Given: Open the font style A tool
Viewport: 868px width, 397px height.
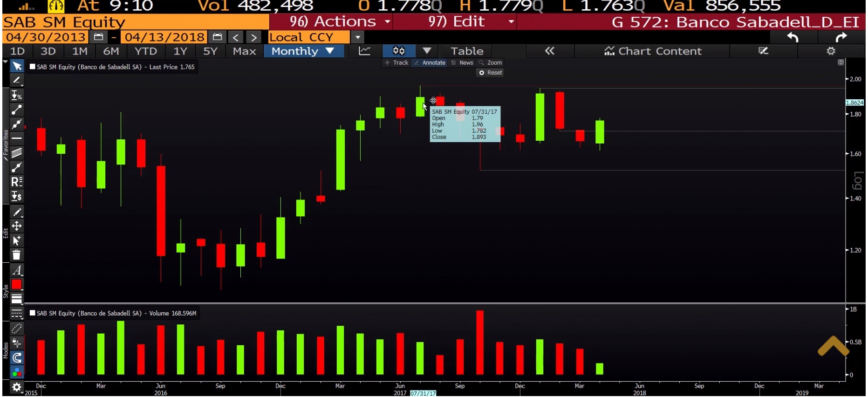Looking at the screenshot, I should (x=17, y=270).
